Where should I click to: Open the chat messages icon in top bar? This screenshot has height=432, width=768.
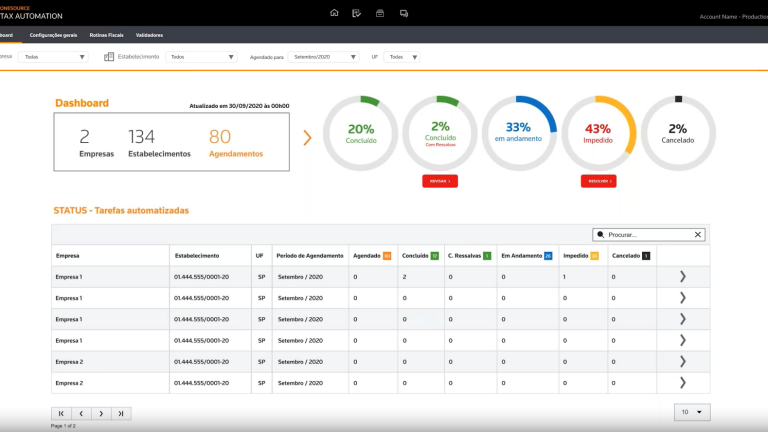pyautogui.click(x=404, y=13)
